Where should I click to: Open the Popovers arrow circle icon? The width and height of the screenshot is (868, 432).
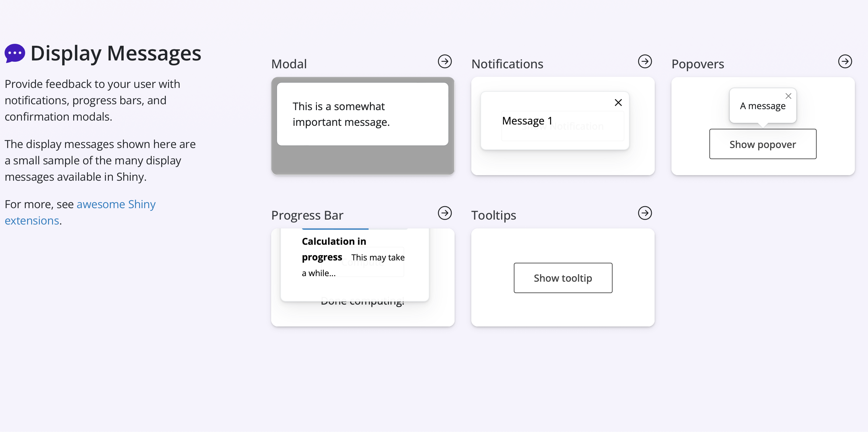(845, 62)
